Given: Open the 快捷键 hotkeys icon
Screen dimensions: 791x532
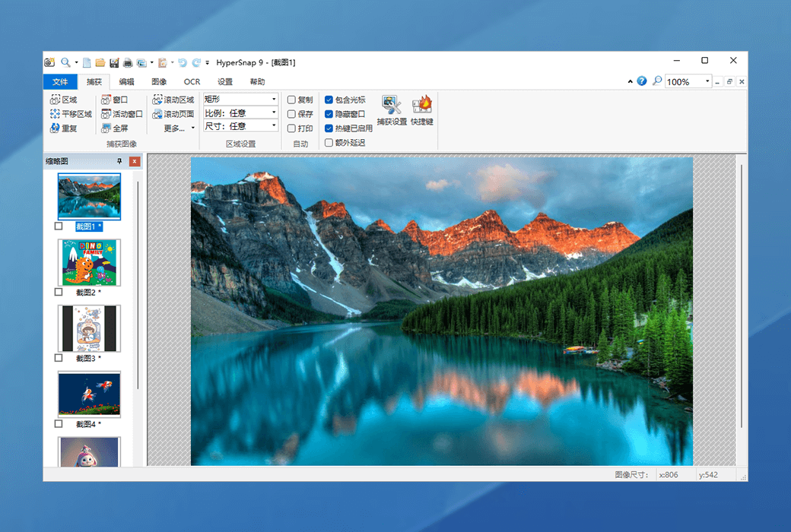Looking at the screenshot, I should click(421, 109).
